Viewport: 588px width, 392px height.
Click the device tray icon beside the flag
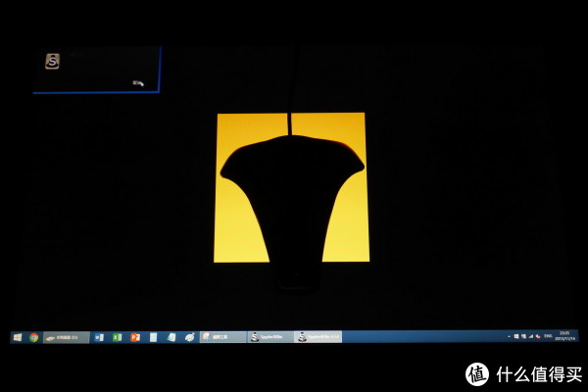(523, 336)
